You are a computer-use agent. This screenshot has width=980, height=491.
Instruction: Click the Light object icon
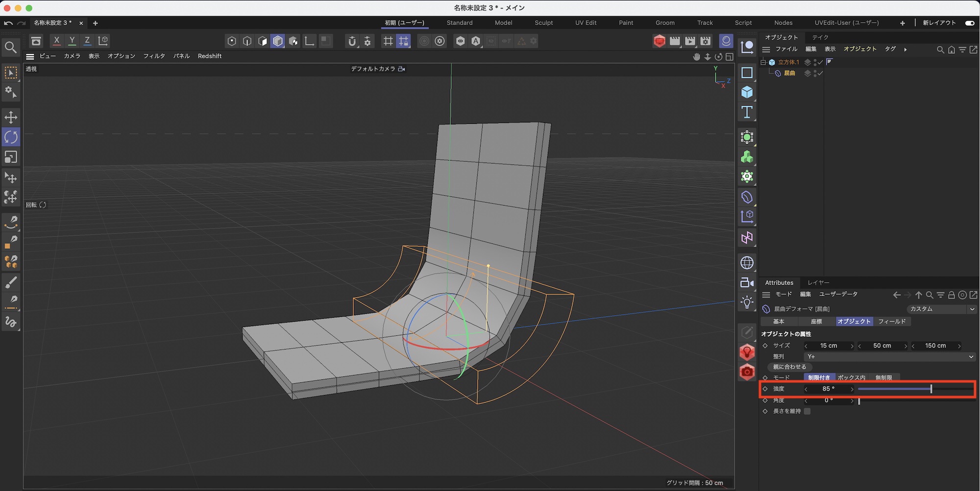(747, 302)
